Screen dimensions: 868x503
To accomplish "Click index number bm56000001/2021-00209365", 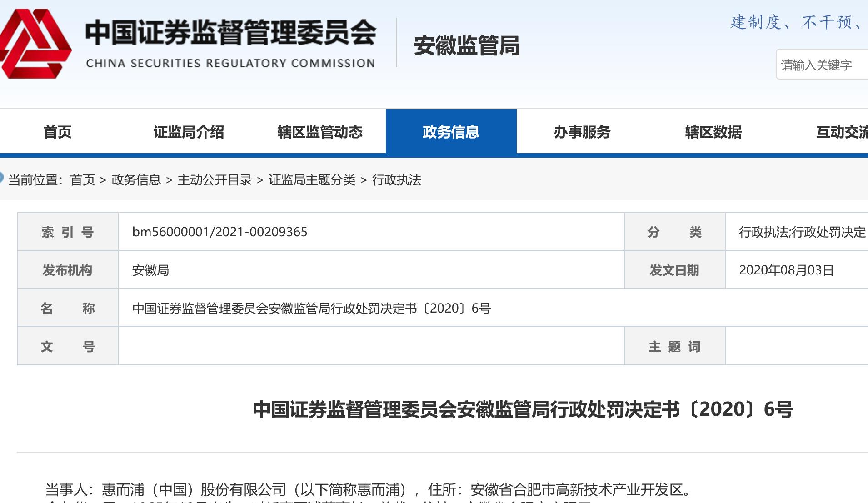I will (219, 232).
